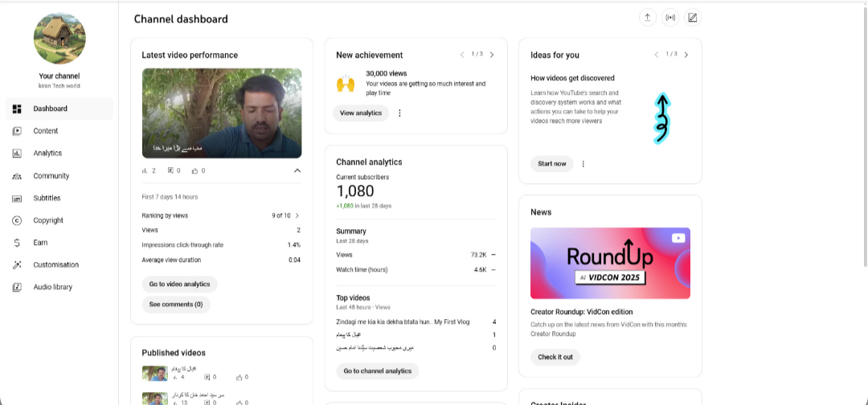This screenshot has width=868, height=405.
Task: Open Subtitles in the sidebar
Action: (x=59, y=198)
